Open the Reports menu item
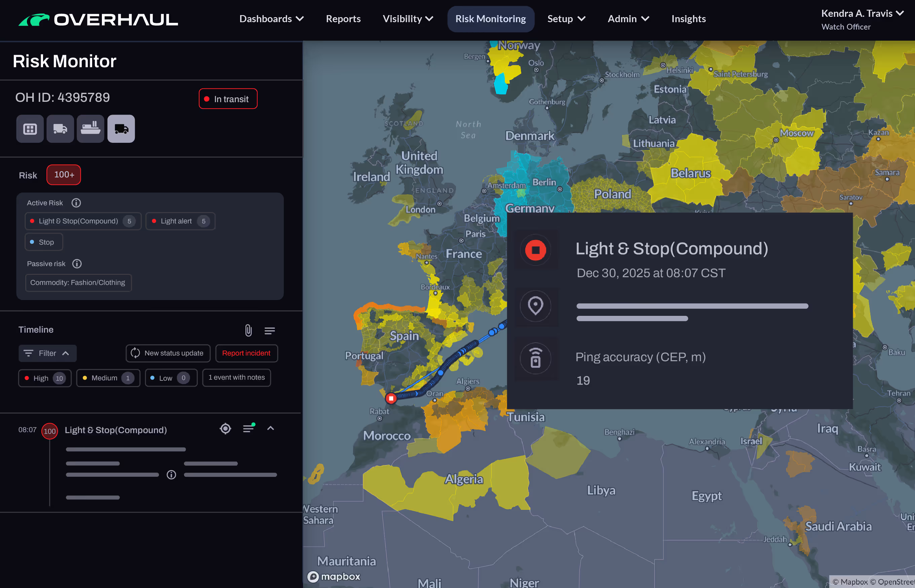Screen dimensions: 915x588 [x=343, y=19]
